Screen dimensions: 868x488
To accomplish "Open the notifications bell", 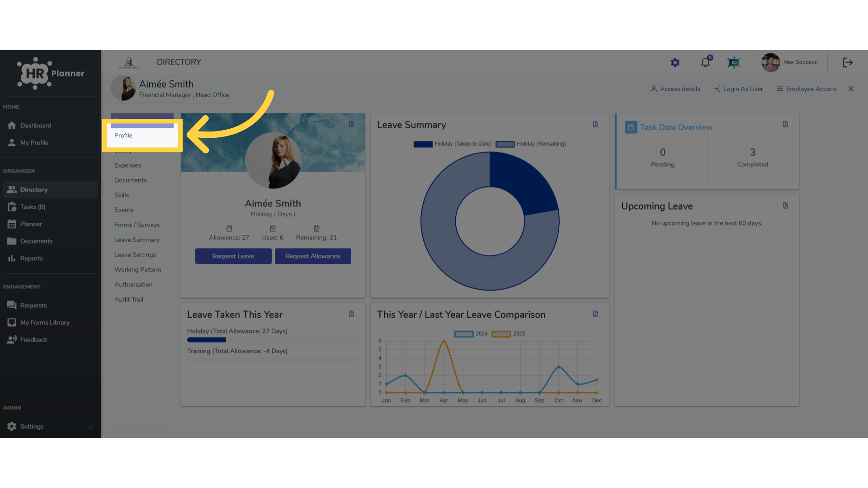I will [705, 62].
